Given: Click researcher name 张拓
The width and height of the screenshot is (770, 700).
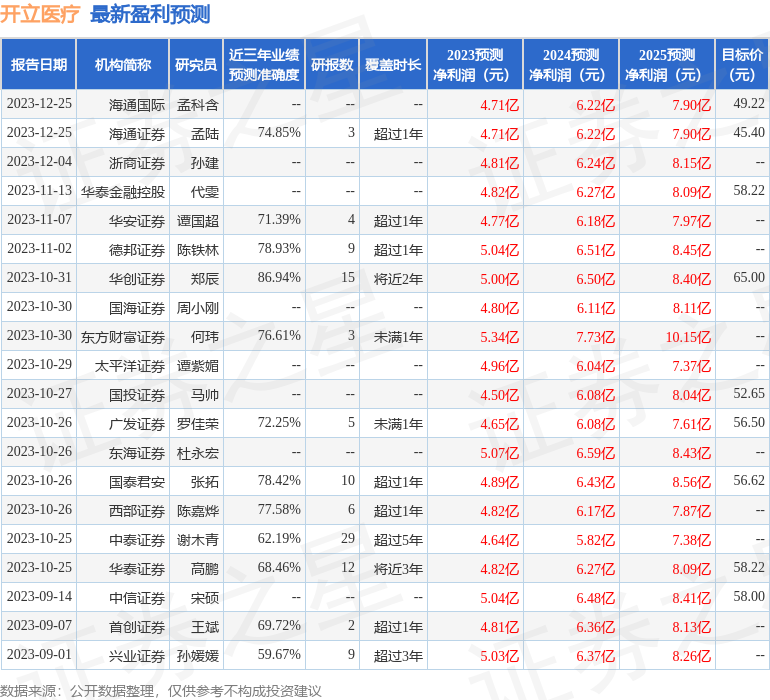Looking at the screenshot, I should point(205,481).
